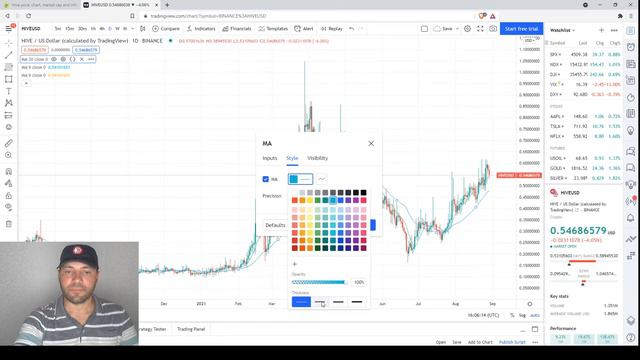640x360 pixels.
Task: Adjust the Opacity slider
Action: [x=320, y=282]
